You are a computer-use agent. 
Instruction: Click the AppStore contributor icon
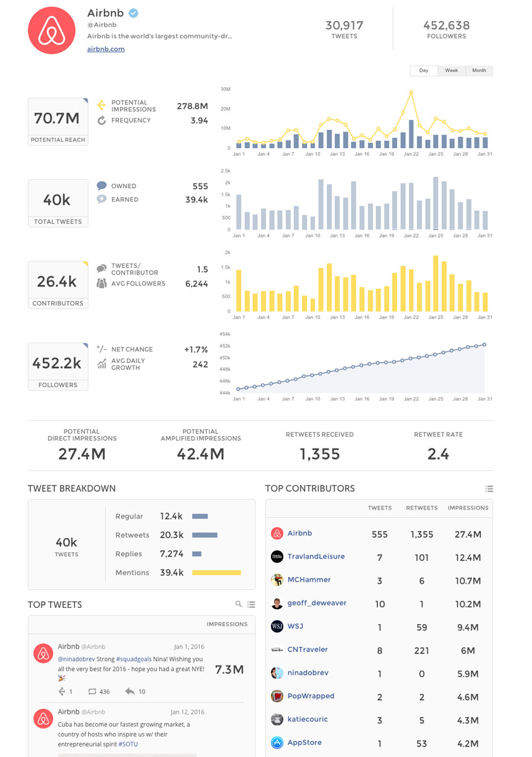(277, 743)
